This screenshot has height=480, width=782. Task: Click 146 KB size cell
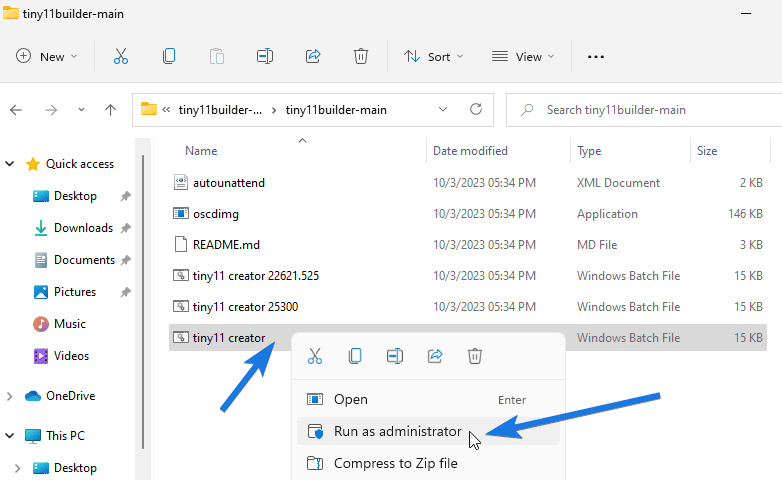click(x=745, y=214)
